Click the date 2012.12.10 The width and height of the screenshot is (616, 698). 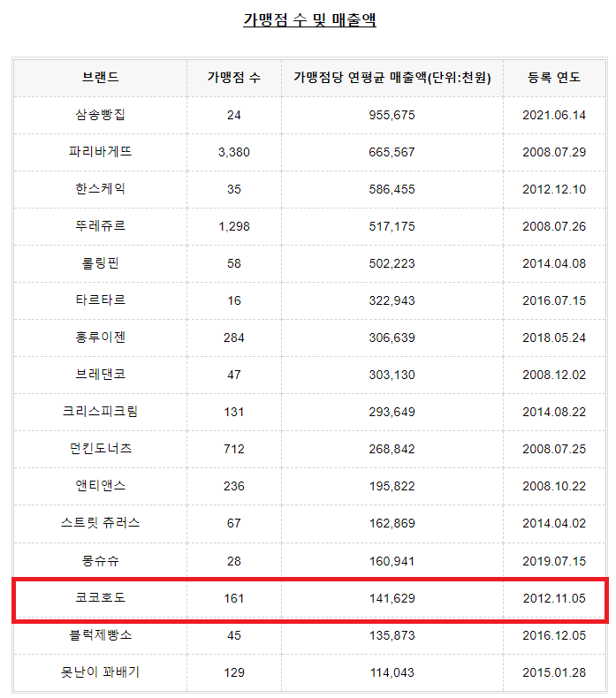554,189
